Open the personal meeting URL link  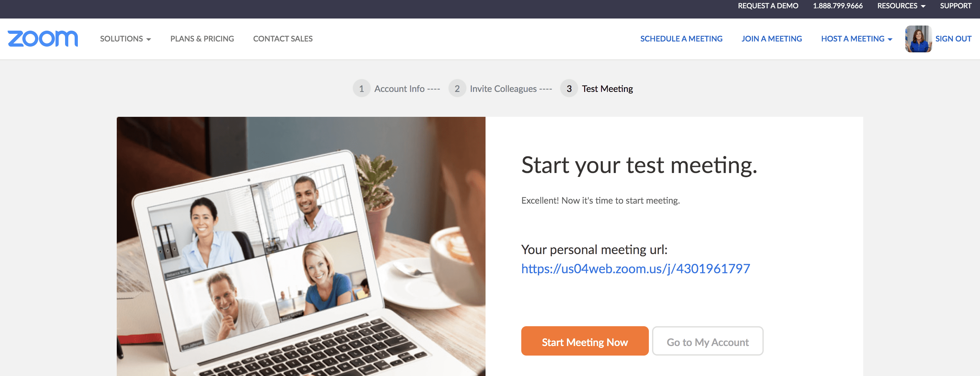coord(635,269)
